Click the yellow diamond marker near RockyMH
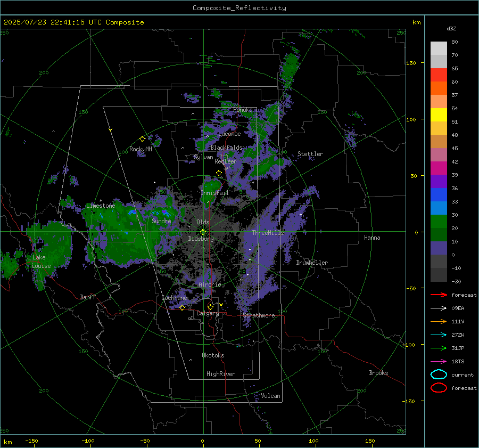The width and height of the screenshot is (479, 448). tap(142, 139)
